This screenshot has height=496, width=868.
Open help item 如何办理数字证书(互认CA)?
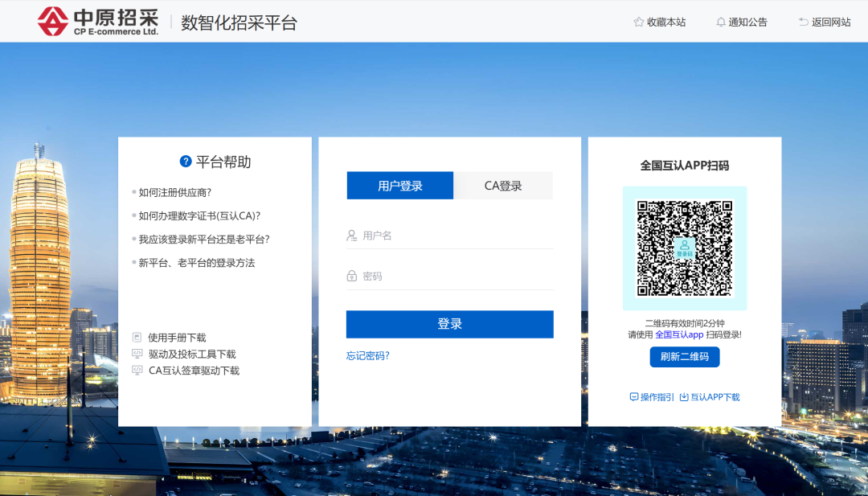click(x=199, y=215)
